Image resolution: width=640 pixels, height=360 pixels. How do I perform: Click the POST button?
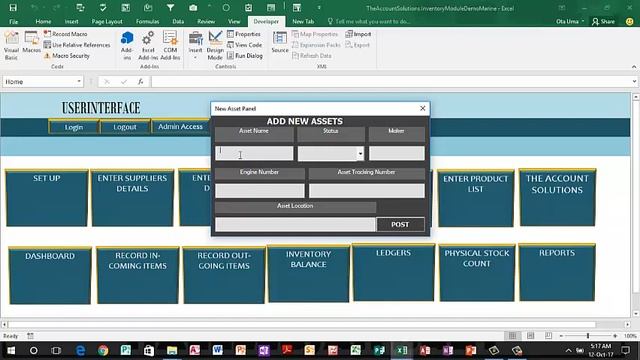click(400, 224)
